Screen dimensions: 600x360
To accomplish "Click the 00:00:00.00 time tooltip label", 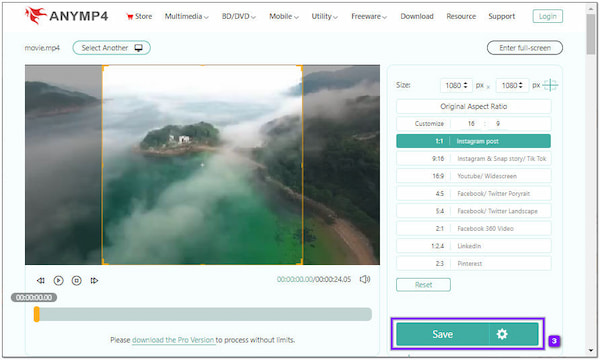I will (x=34, y=298).
